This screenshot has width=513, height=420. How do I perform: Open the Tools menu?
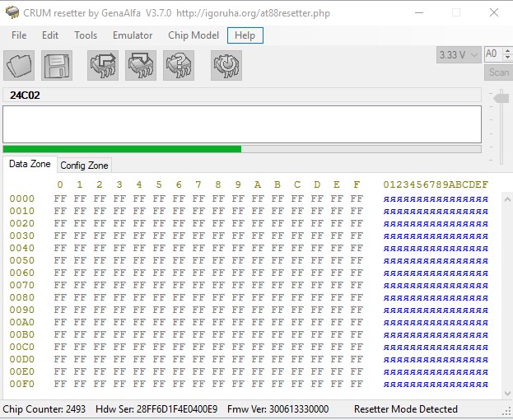click(x=86, y=35)
